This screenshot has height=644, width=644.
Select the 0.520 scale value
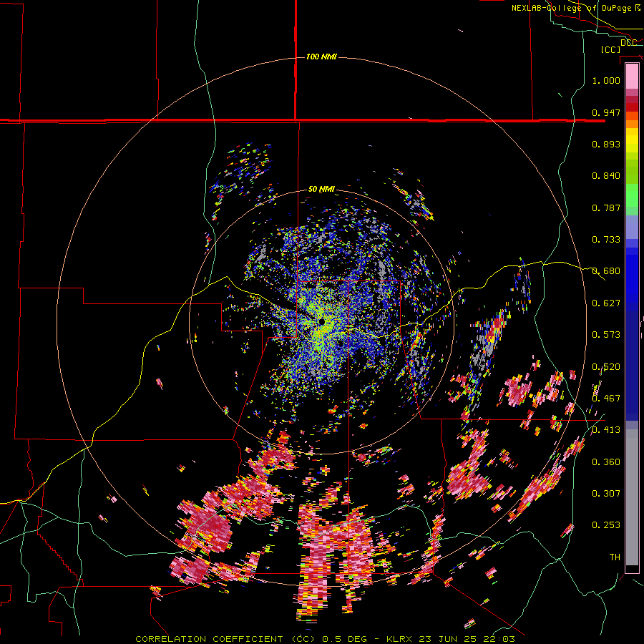[x=606, y=367]
